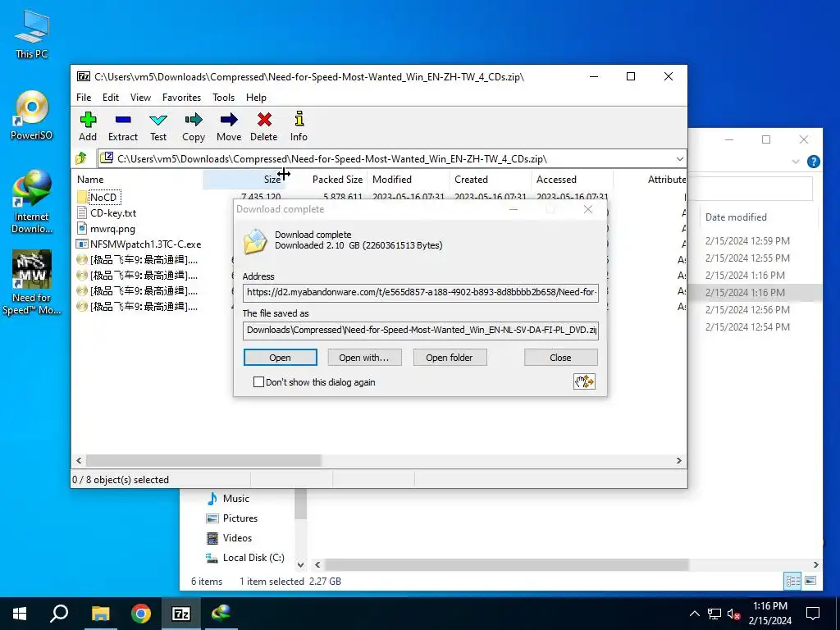
Task: Select Local Disk (C:) in Explorer
Action: pyautogui.click(x=245, y=558)
